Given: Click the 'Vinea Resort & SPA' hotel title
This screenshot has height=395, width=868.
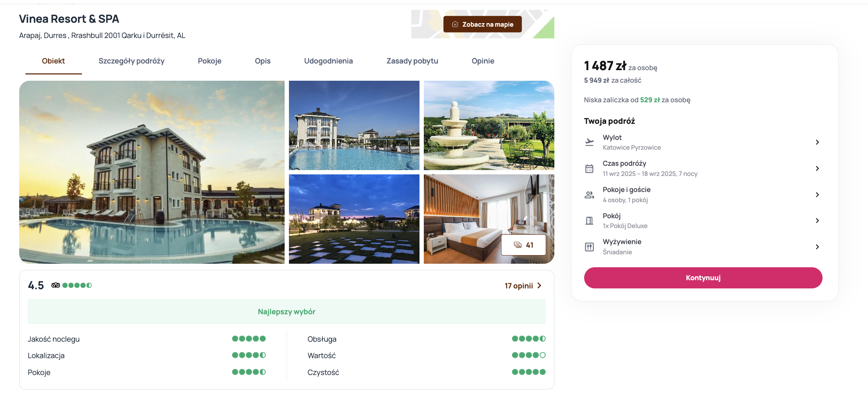Looking at the screenshot, I should tap(69, 19).
